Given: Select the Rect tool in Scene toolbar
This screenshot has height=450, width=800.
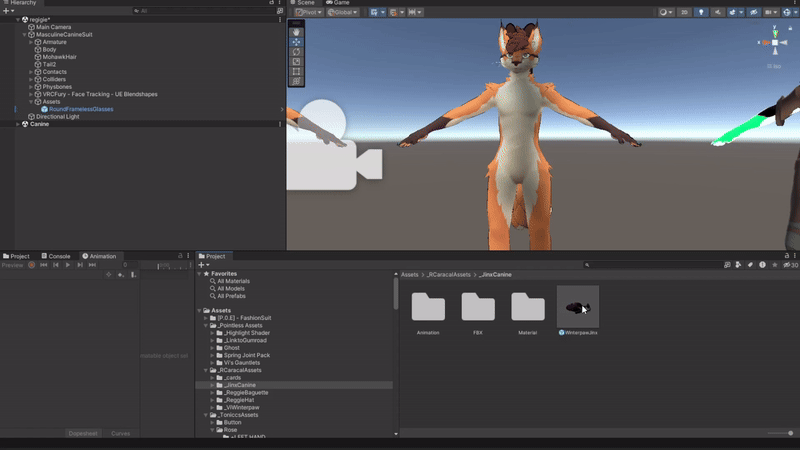Looking at the screenshot, I should [296, 72].
